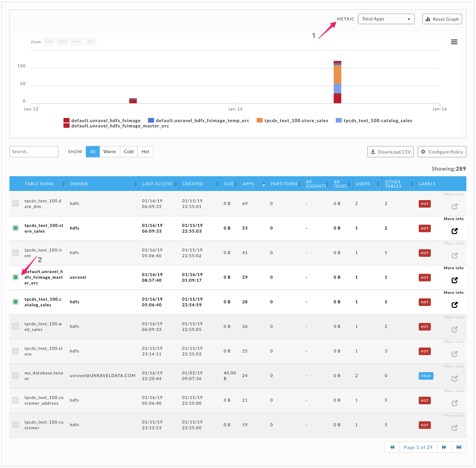Jump to the last page icon
This screenshot has height=468, width=476.
pyautogui.click(x=458, y=447)
